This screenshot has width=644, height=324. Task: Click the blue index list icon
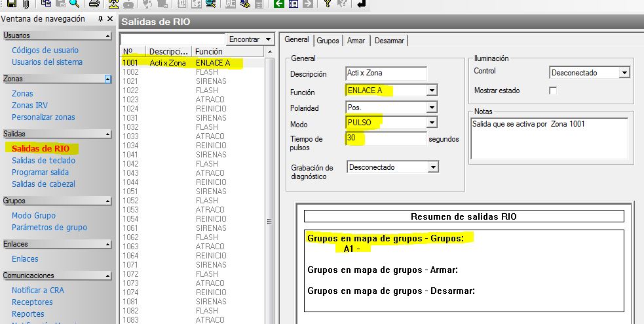coord(294,4)
